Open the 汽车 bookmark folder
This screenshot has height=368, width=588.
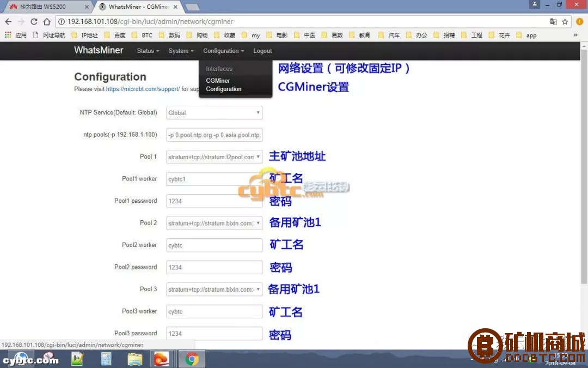tap(389, 35)
